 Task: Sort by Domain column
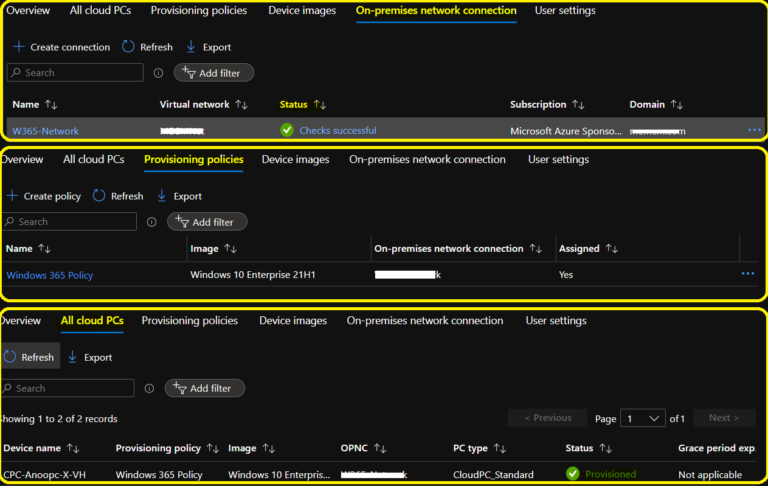677,104
